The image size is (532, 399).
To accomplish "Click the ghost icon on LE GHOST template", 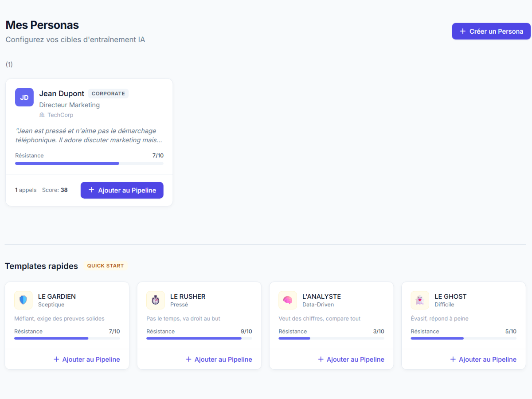I will click(x=419, y=300).
